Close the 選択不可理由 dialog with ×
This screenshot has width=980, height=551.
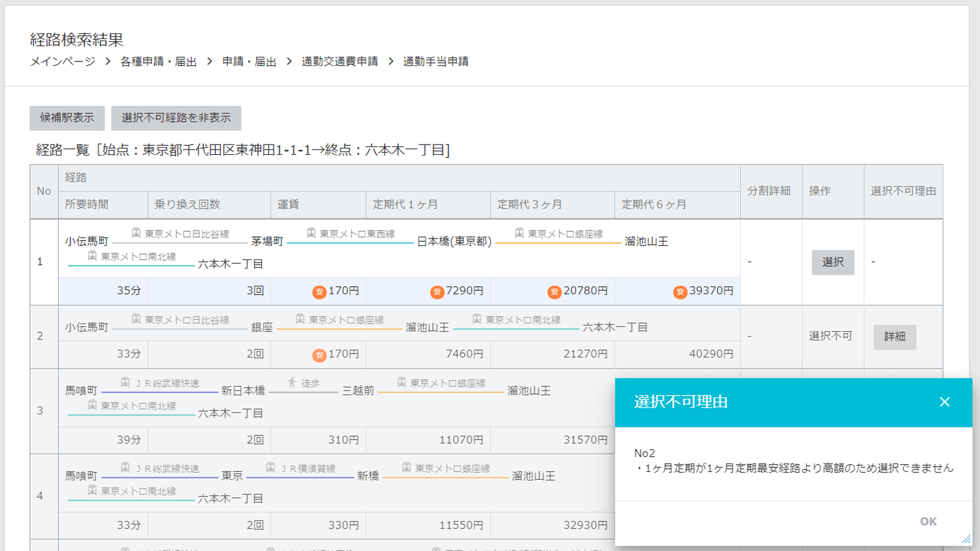point(945,402)
